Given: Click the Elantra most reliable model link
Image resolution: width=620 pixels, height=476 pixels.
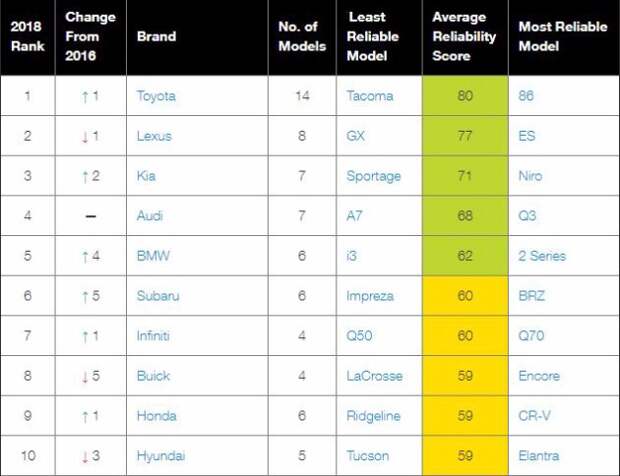Looking at the screenshot, I should [x=539, y=456].
